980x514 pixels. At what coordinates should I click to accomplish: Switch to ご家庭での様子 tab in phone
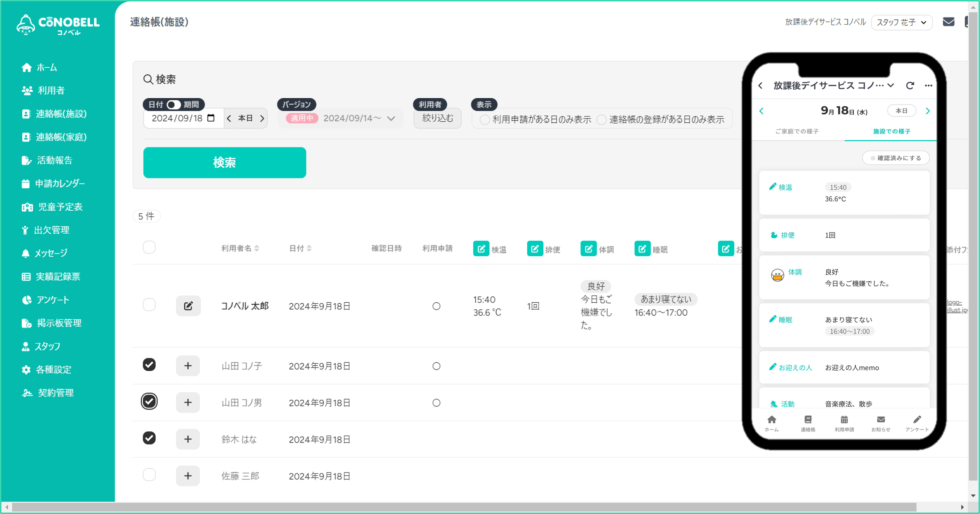pos(797,131)
